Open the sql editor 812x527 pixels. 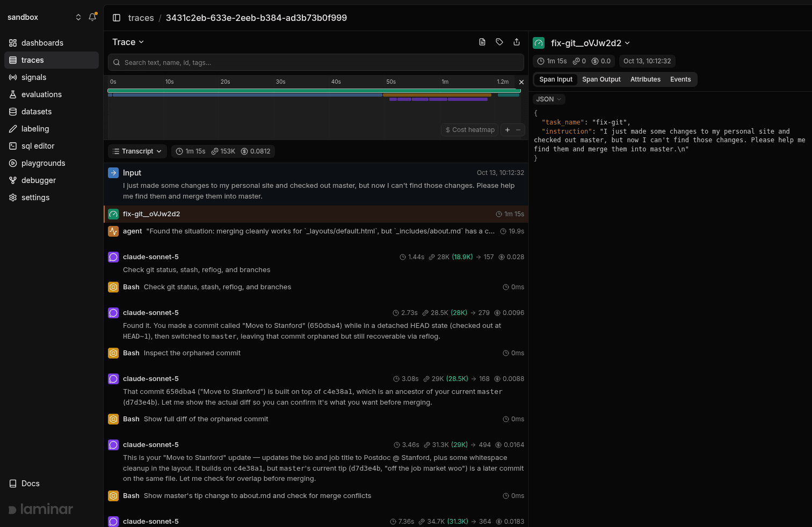click(x=52, y=146)
